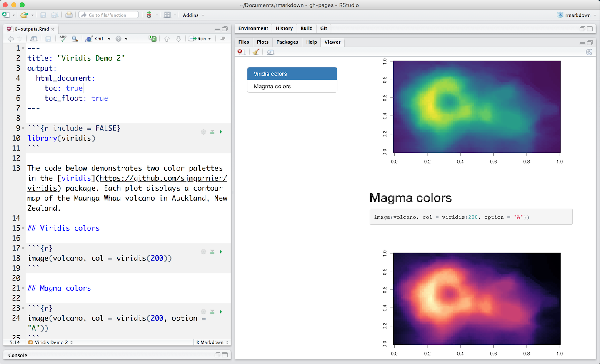The height and width of the screenshot is (364, 600).
Task: Open the Knit dropdown options
Action: click(108, 38)
